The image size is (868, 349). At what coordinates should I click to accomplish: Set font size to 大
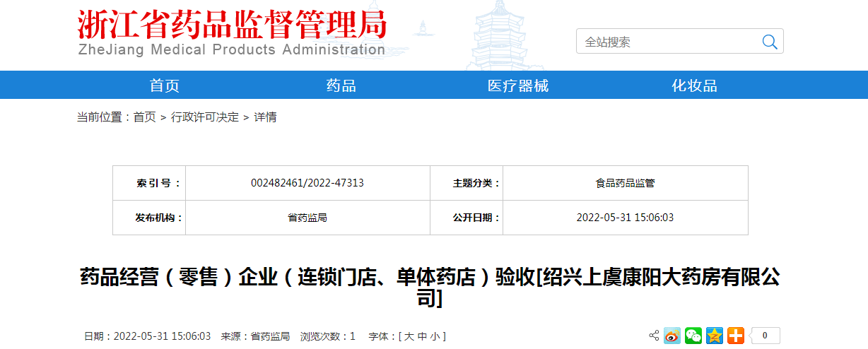coord(409,336)
